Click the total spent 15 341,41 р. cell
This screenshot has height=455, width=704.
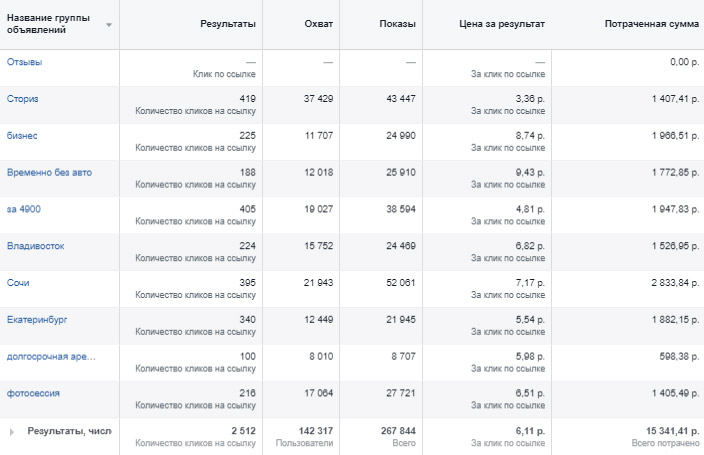click(x=660, y=430)
